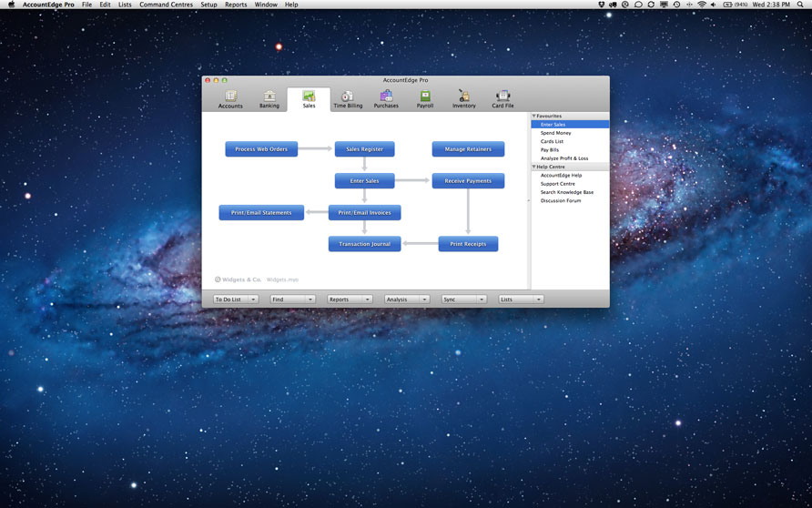The image size is (812, 508).
Task: Open the Lists dropdown at window bottom
Action: [521, 300]
